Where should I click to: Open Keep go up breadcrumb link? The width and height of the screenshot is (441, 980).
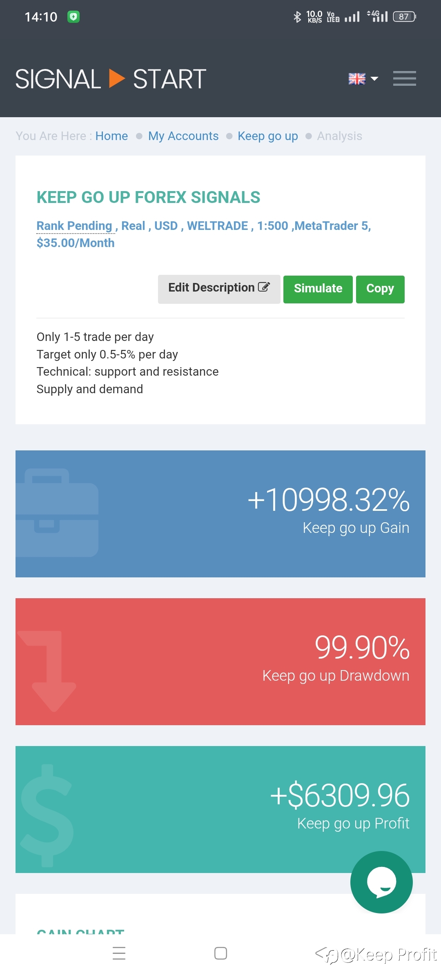tap(268, 136)
